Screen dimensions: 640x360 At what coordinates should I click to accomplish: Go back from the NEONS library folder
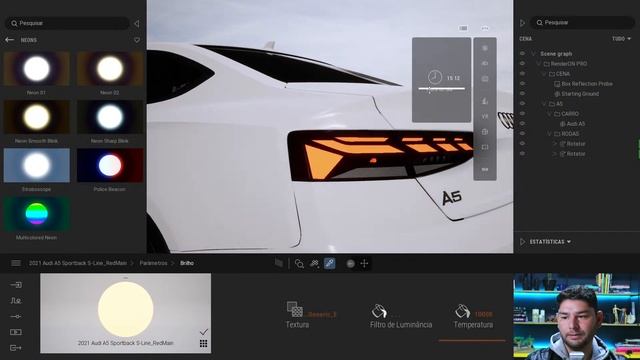[x=9, y=40]
